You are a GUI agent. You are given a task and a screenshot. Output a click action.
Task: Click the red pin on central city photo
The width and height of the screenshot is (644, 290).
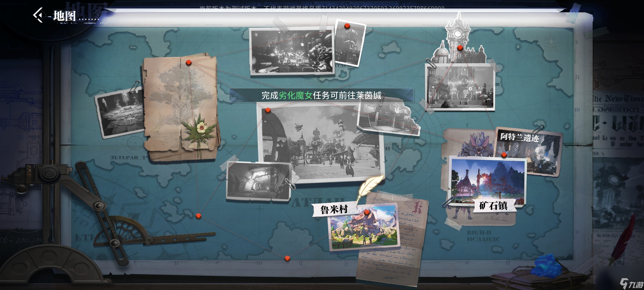[x=268, y=110]
